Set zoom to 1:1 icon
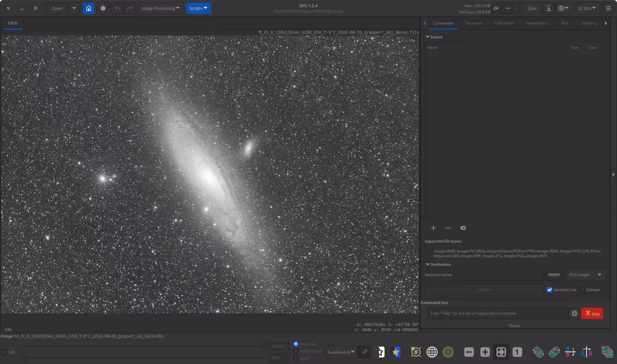This screenshot has height=364, width=617. click(x=517, y=352)
